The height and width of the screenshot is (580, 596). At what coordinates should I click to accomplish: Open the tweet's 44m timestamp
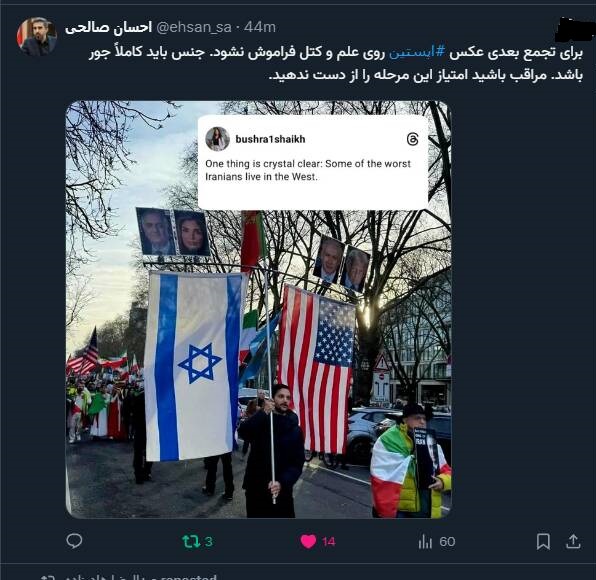pyautogui.click(x=260, y=27)
